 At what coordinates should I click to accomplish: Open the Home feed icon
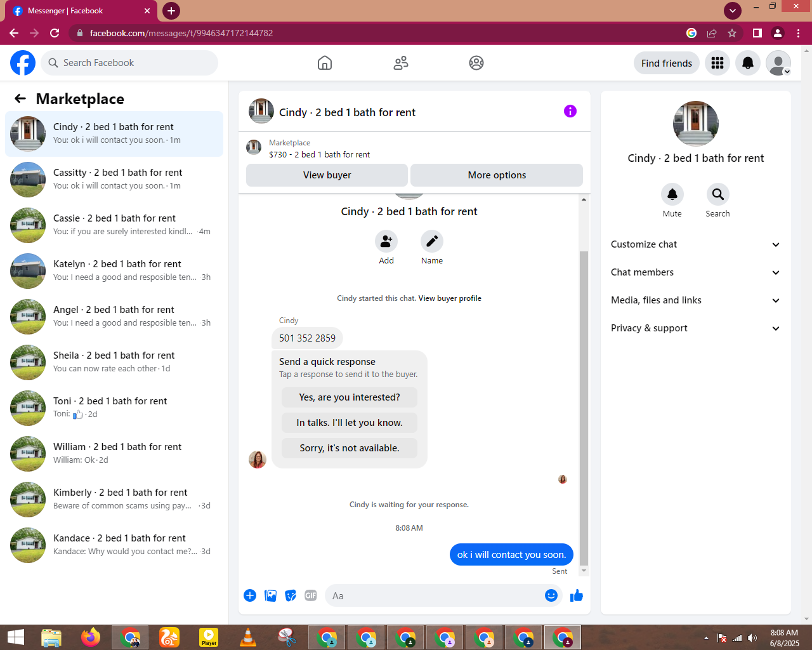(325, 63)
